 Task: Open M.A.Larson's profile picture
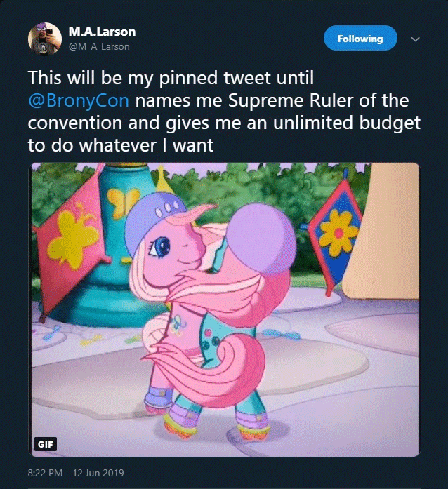pyautogui.click(x=45, y=39)
